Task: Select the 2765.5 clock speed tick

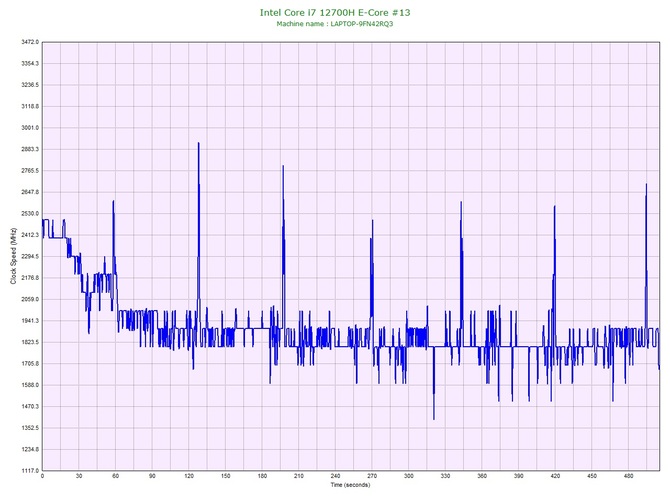Action: coord(30,170)
